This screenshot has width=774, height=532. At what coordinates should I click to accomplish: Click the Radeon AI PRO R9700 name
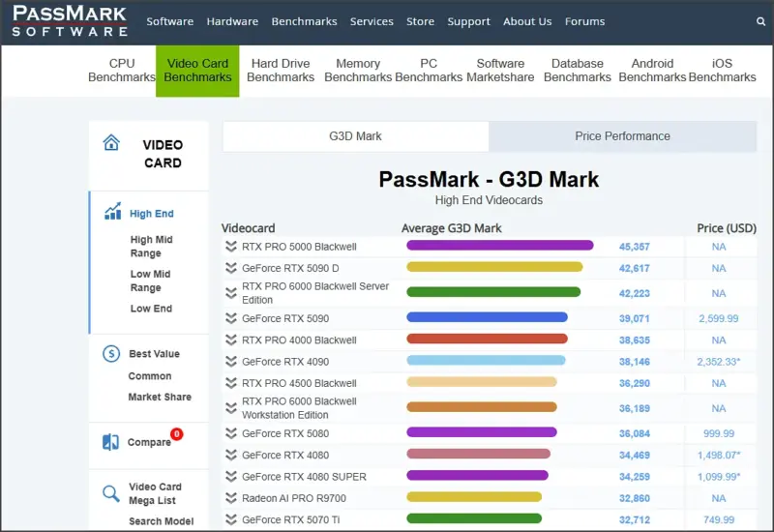coord(294,498)
